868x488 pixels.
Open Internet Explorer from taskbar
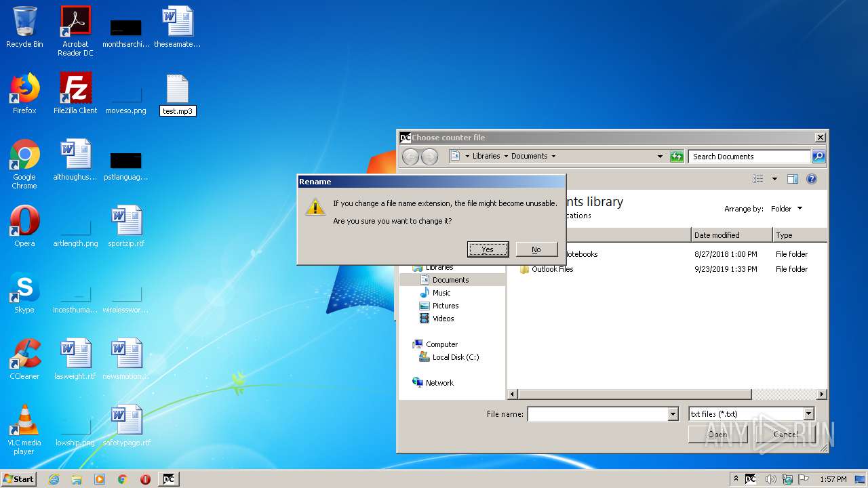(x=54, y=479)
